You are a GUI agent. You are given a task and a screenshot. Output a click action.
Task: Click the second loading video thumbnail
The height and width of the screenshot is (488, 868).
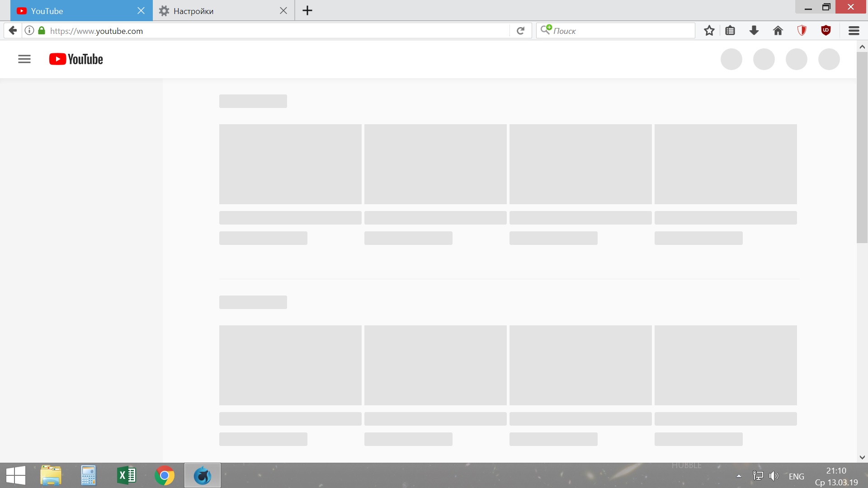click(x=435, y=164)
